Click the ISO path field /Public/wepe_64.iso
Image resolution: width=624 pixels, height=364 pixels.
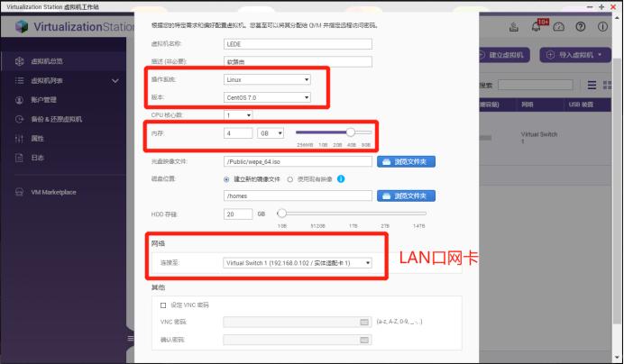[298, 161]
